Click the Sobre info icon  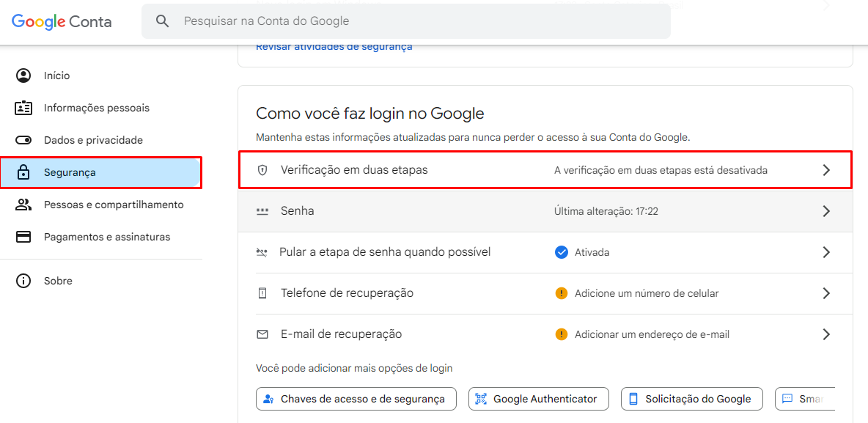click(x=23, y=281)
